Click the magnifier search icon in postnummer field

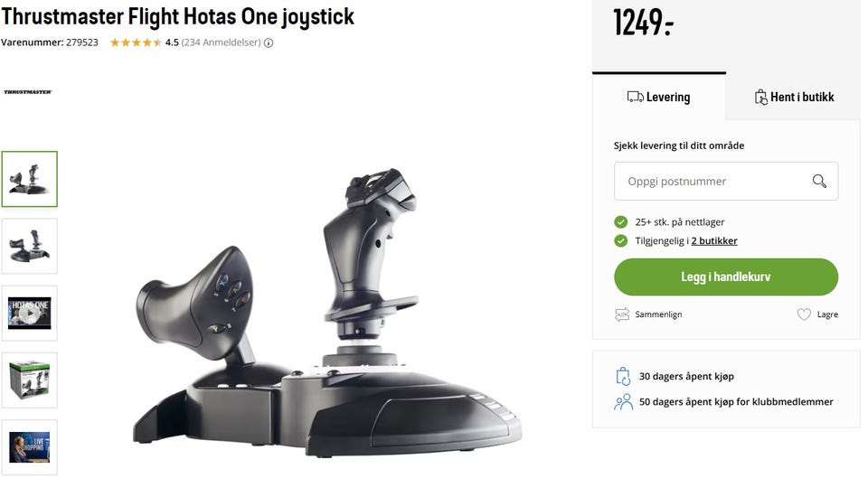pyautogui.click(x=819, y=181)
